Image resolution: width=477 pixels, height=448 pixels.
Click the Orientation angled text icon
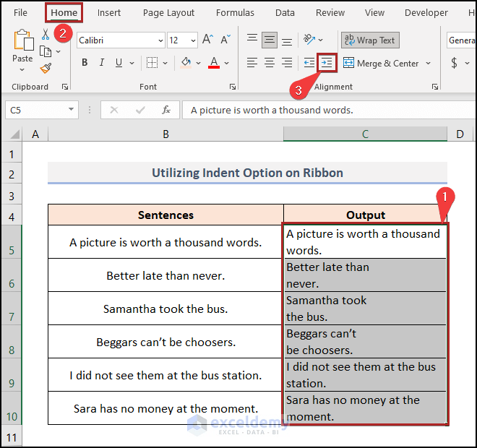[309, 40]
